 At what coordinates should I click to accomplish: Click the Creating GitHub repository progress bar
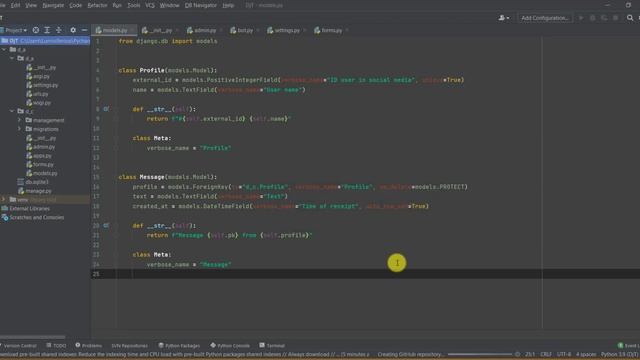click(480, 355)
